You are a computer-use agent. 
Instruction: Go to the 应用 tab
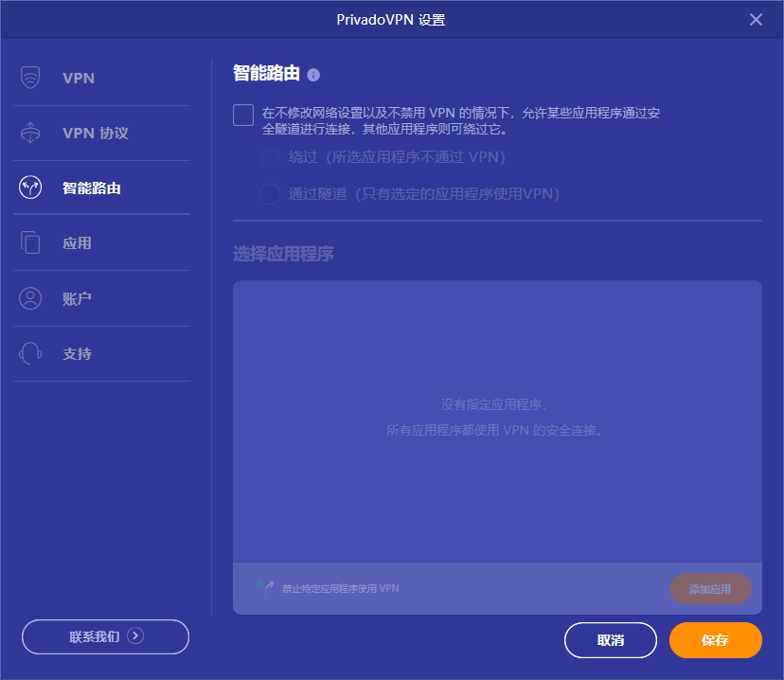[102, 243]
